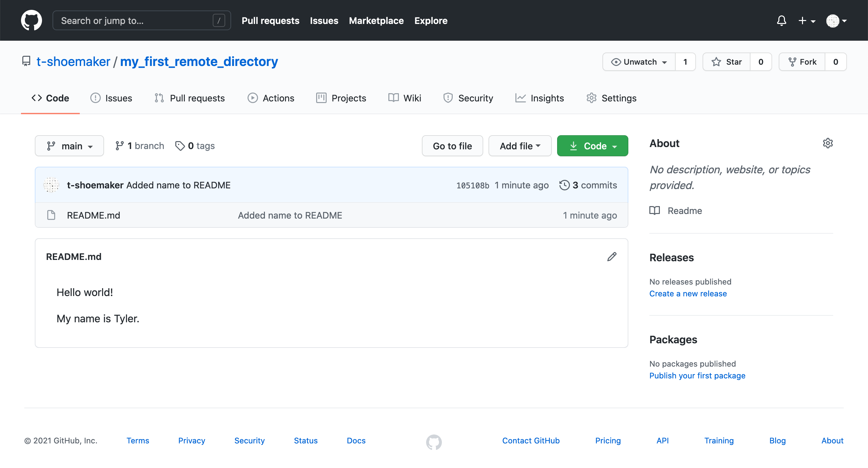The width and height of the screenshot is (868, 468).
Task: Open Issues in the top navigation bar
Action: pos(324,21)
